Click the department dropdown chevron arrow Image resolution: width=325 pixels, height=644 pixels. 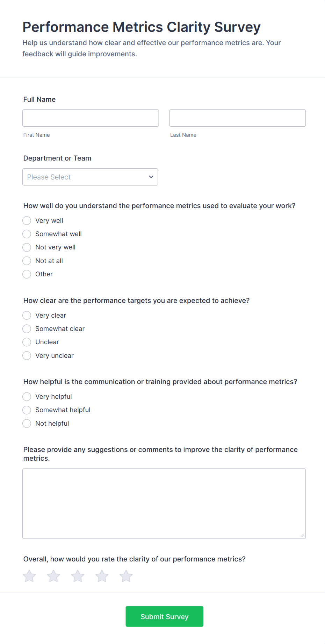(151, 177)
